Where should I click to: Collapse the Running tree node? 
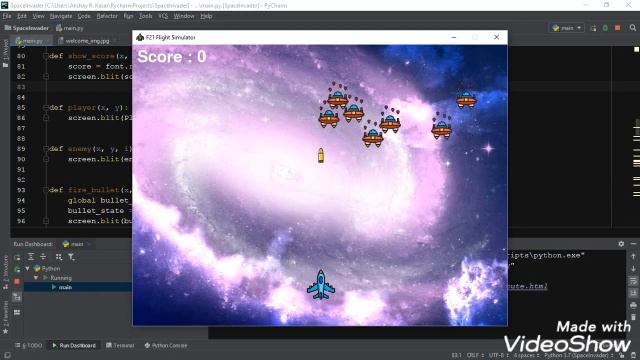(x=36, y=278)
